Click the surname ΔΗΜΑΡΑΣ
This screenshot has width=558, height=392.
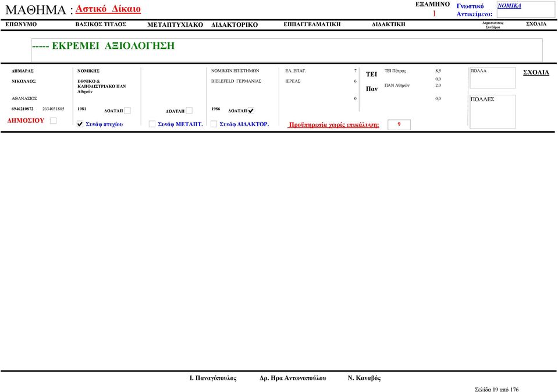(x=23, y=71)
